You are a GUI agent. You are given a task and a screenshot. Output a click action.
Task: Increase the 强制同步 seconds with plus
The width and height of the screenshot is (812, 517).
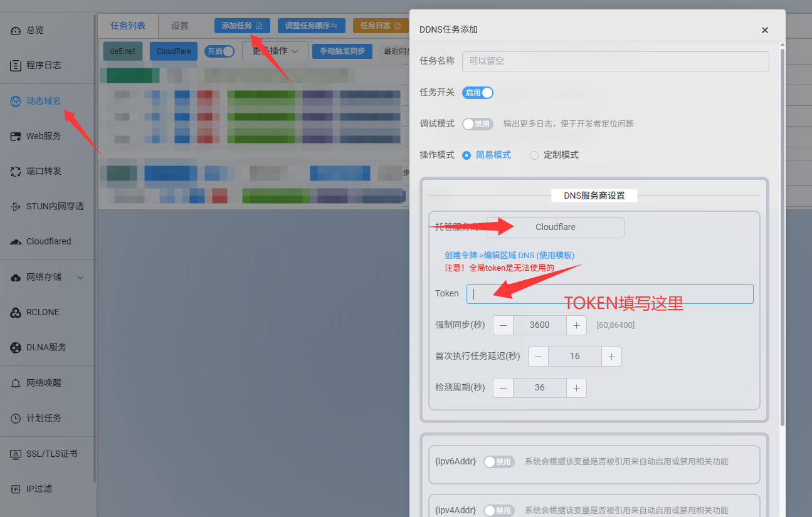(576, 325)
